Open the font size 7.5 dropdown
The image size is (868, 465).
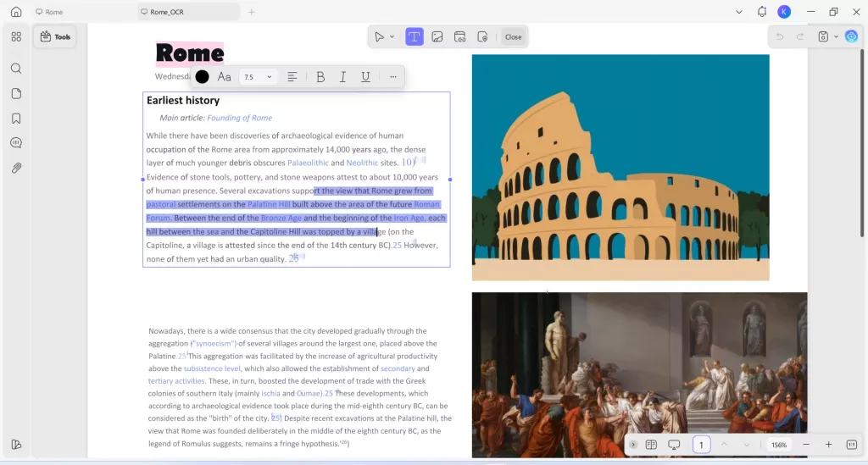(257, 76)
